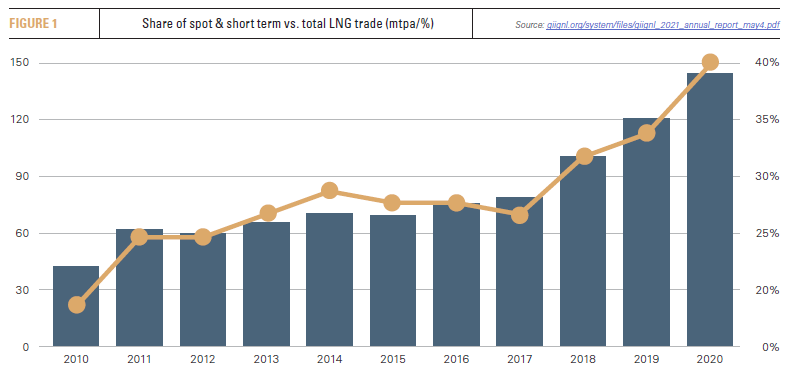This screenshot has height=373, width=787.
Task: Click the 2015 bar
Action: (393, 281)
